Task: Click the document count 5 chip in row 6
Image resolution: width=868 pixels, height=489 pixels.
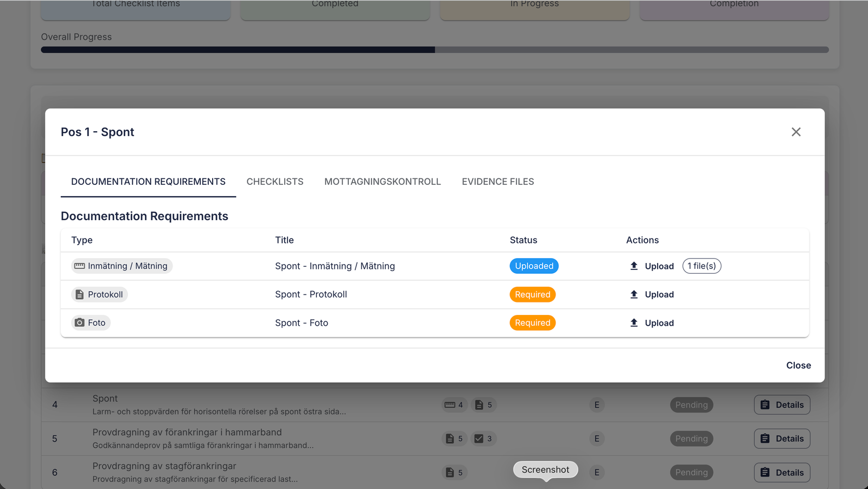Action: click(x=454, y=473)
